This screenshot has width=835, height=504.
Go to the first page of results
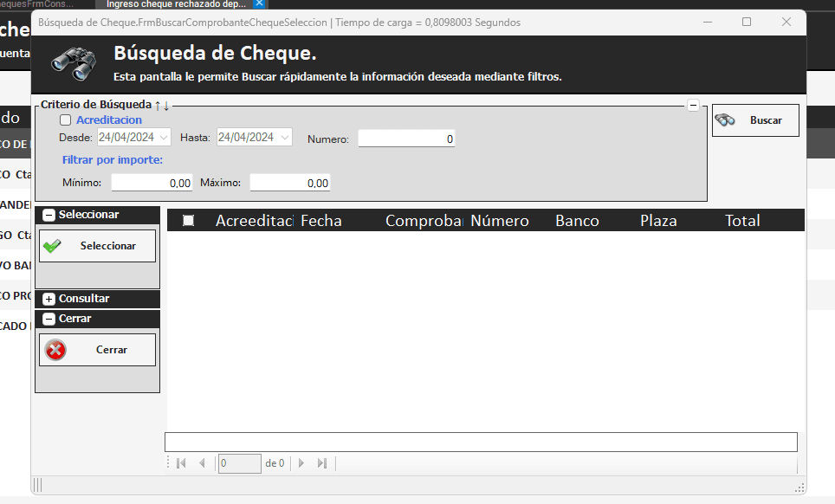tap(181, 463)
